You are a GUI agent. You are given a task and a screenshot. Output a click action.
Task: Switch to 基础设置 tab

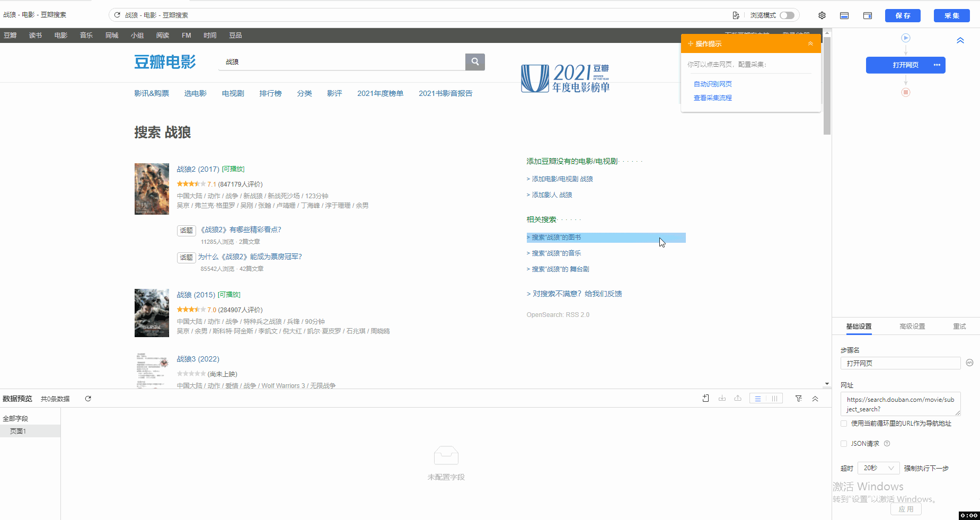pyautogui.click(x=859, y=327)
